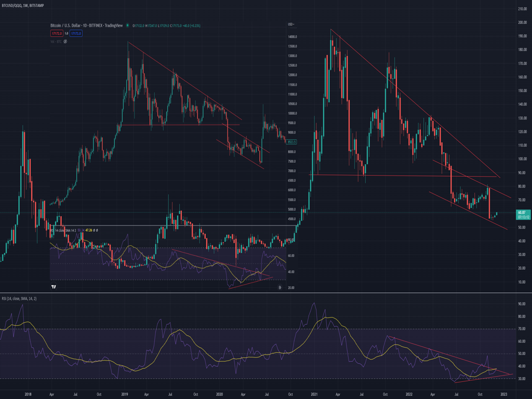Toggle visibility of the Vol BTC indicator

(65, 42)
